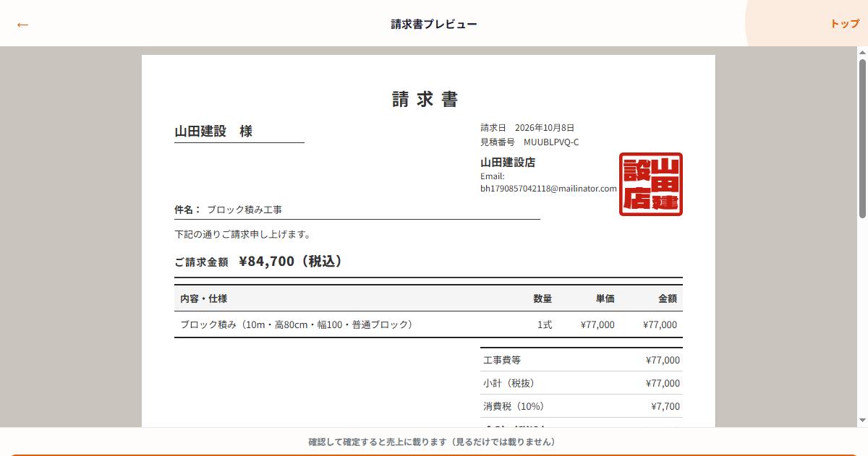Screen dimensions: 868x456
Task: Click the issuer name 山田建設店
Action: coord(508,163)
